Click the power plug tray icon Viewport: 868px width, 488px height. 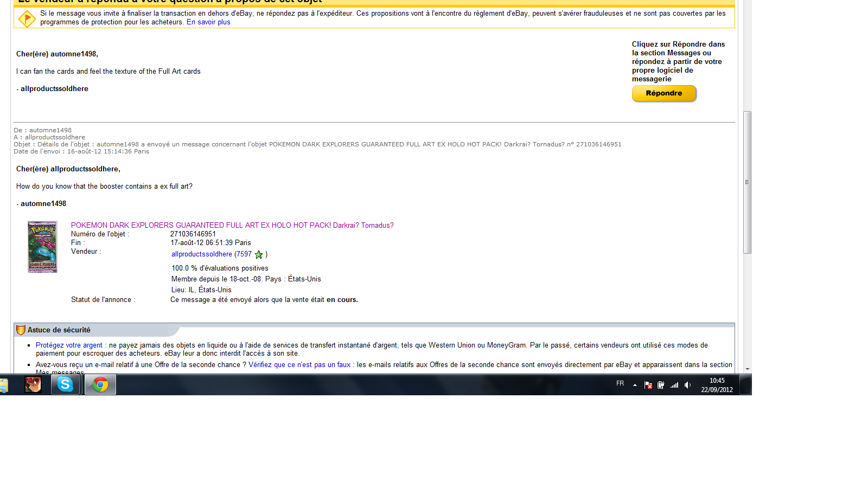[661, 385]
